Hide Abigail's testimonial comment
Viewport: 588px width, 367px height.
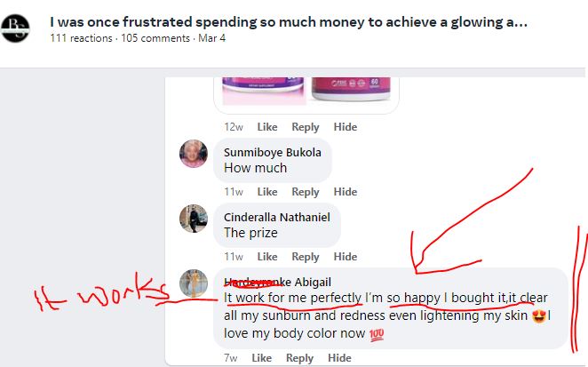[x=339, y=358]
